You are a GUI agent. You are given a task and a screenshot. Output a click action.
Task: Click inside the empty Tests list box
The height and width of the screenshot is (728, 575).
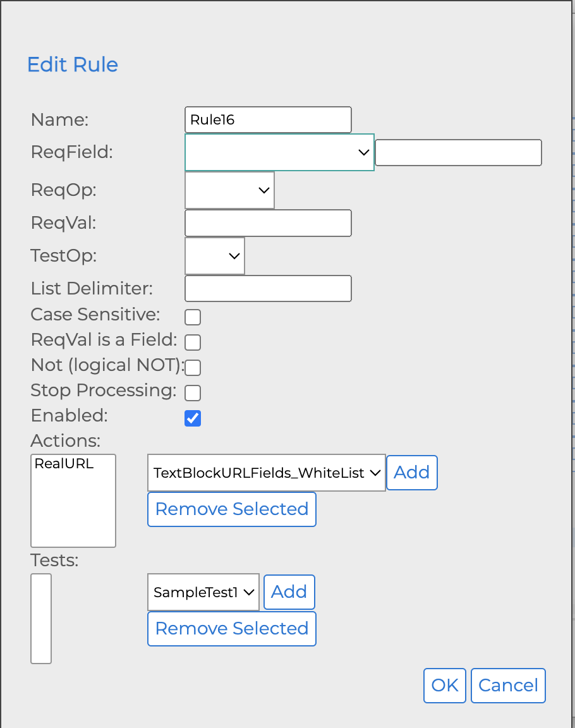(41, 618)
